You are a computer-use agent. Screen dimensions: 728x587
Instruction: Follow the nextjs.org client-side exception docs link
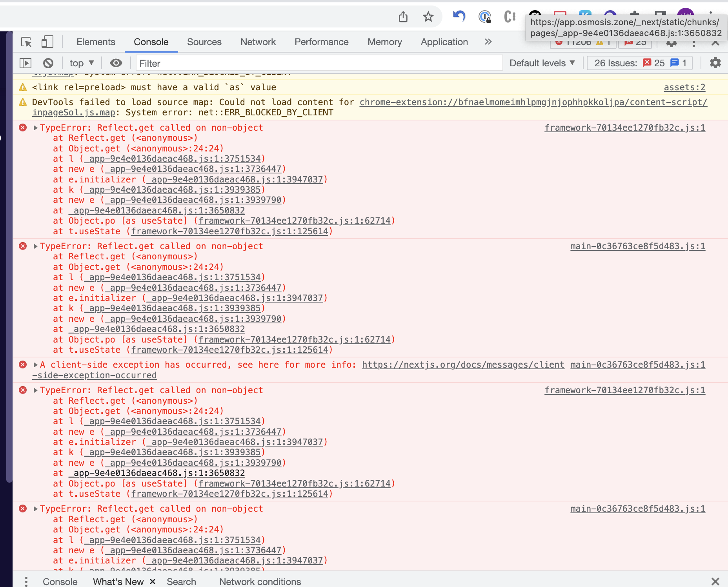[462, 365]
